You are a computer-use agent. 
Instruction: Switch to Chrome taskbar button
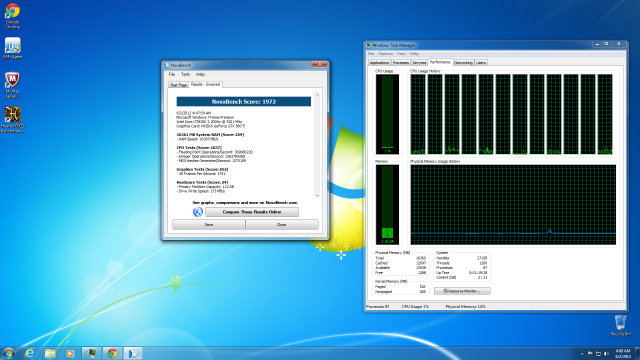(x=112, y=353)
